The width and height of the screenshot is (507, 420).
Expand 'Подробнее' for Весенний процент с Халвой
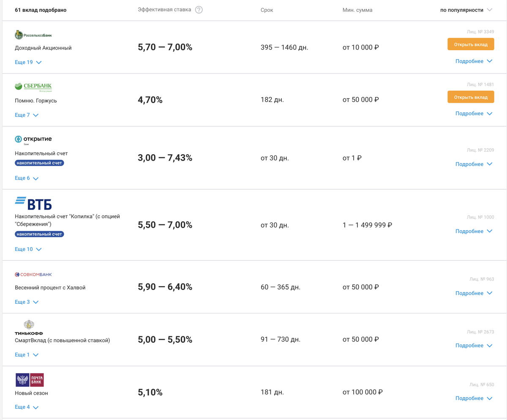pyautogui.click(x=474, y=293)
